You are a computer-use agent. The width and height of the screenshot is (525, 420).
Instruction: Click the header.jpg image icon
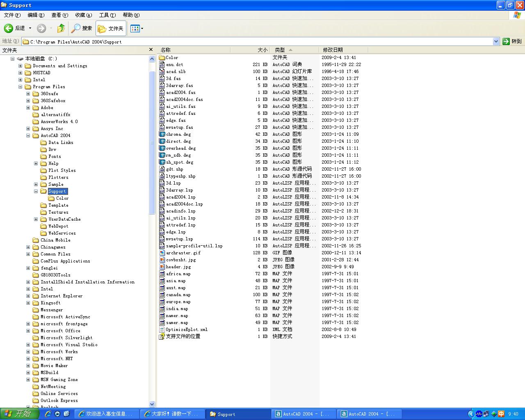pos(162,267)
